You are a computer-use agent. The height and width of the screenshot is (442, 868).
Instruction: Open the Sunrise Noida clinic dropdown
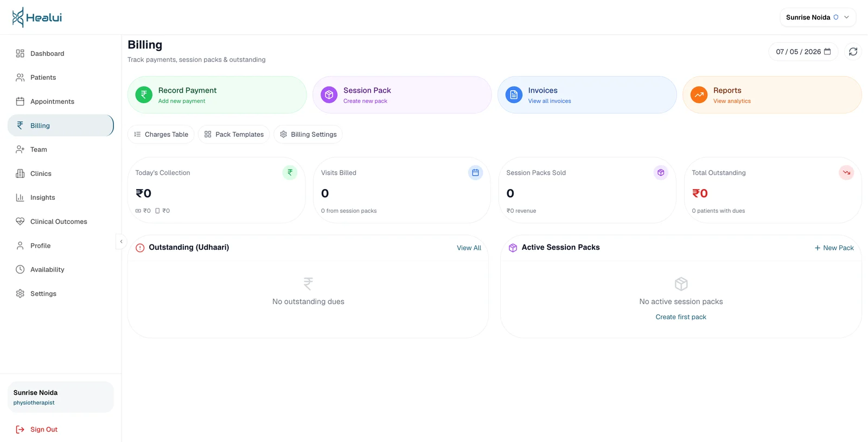(818, 17)
